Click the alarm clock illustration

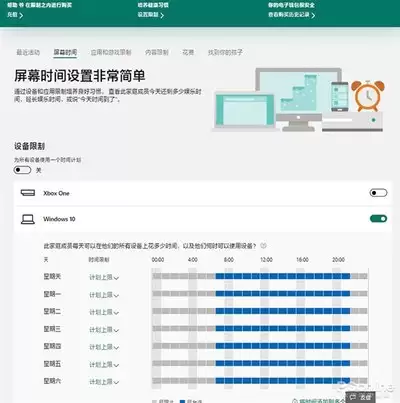(367, 96)
